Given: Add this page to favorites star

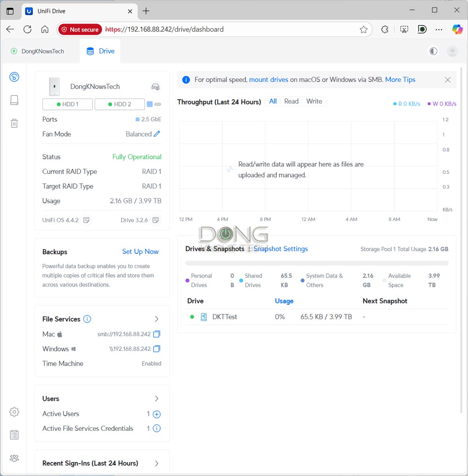Looking at the screenshot, I should [x=363, y=29].
